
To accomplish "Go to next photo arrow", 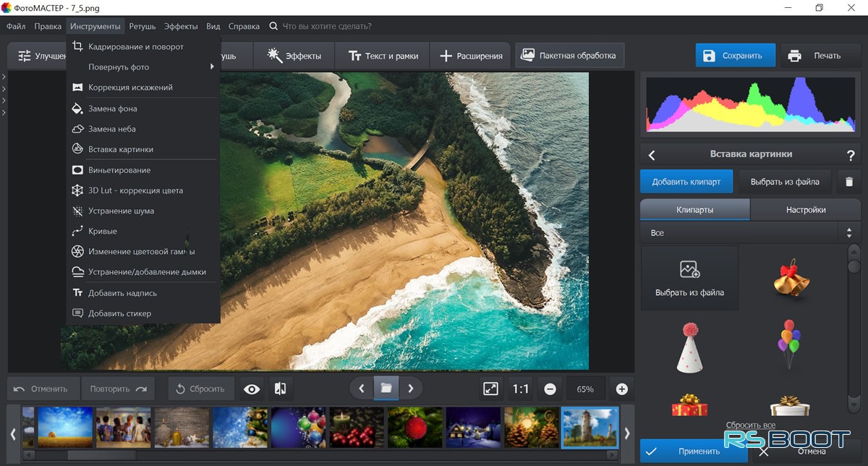I will coord(411,389).
